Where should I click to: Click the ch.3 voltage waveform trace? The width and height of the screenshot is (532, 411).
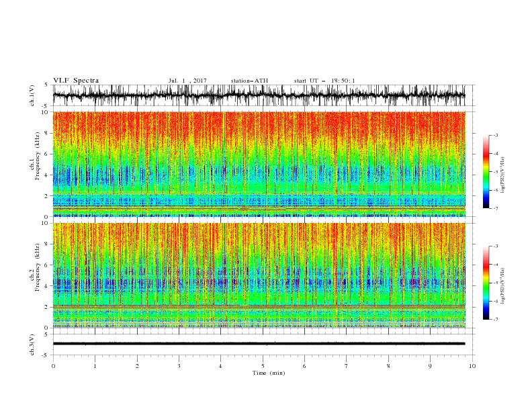coord(259,344)
